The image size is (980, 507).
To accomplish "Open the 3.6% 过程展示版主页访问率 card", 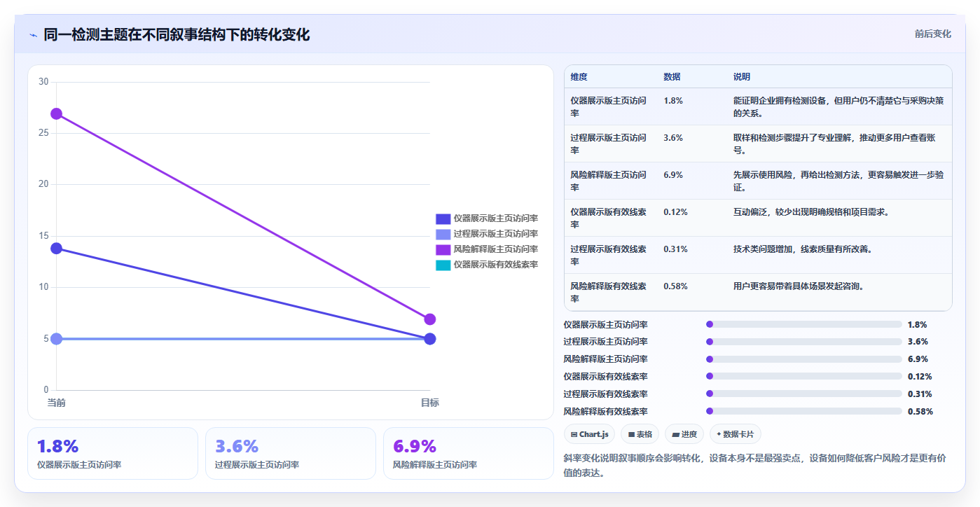I will [x=291, y=453].
